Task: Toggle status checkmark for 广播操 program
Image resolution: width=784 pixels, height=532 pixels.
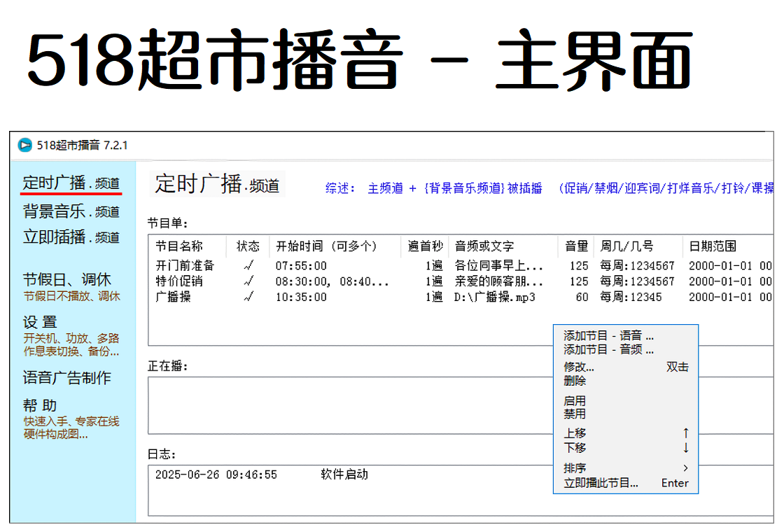Action: 248,297
